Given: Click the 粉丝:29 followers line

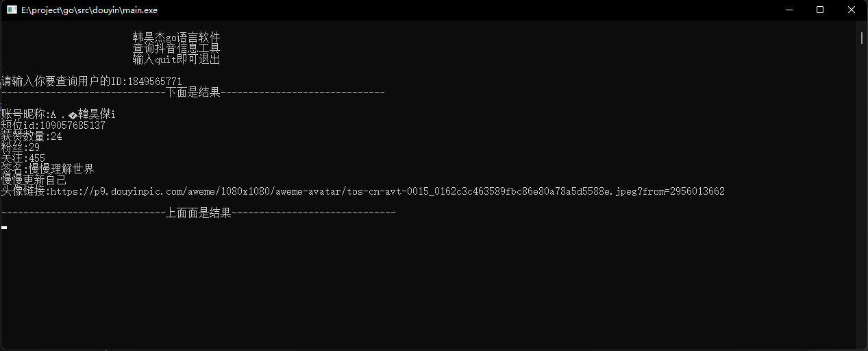Looking at the screenshot, I should 21,147.
